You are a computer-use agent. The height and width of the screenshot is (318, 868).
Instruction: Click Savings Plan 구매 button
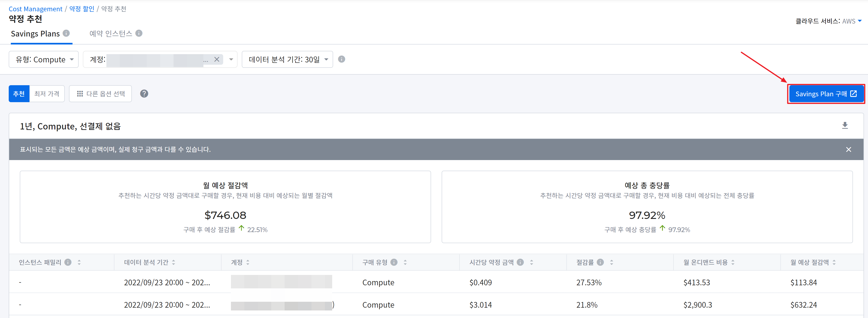coord(826,94)
